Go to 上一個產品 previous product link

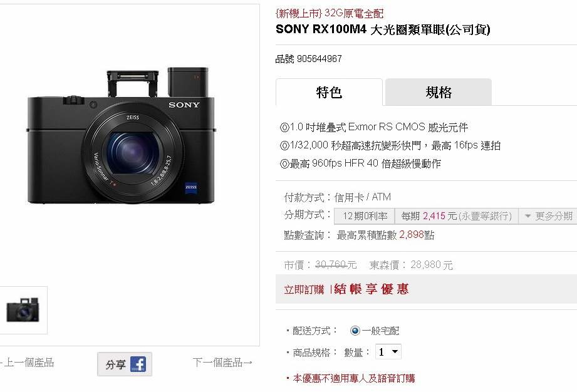26,363
